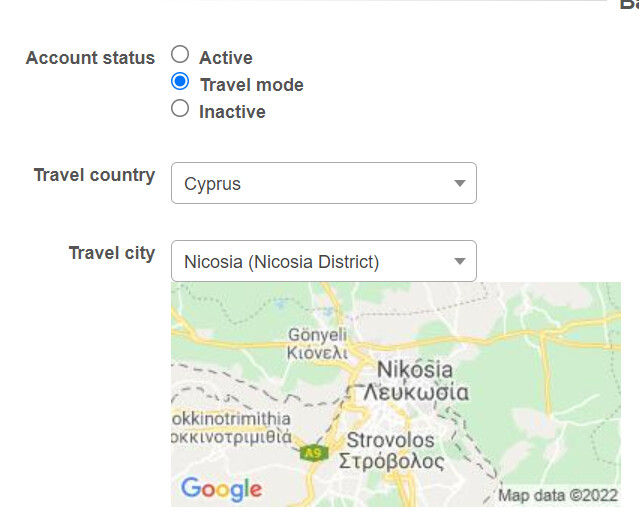The width and height of the screenshot is (639, 524).
Task: Click the Inactive label text
Action: tap(232, 112)
